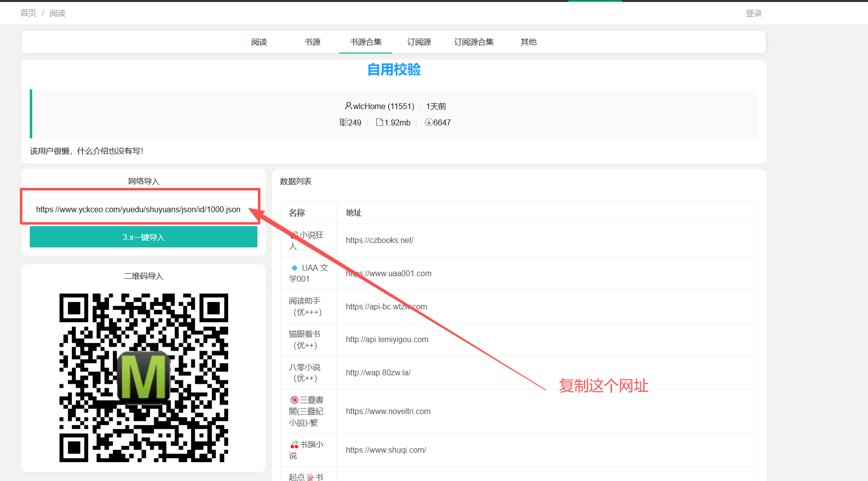
Task: Click the https://www.noveltri.com address
Action: (388, 412)
